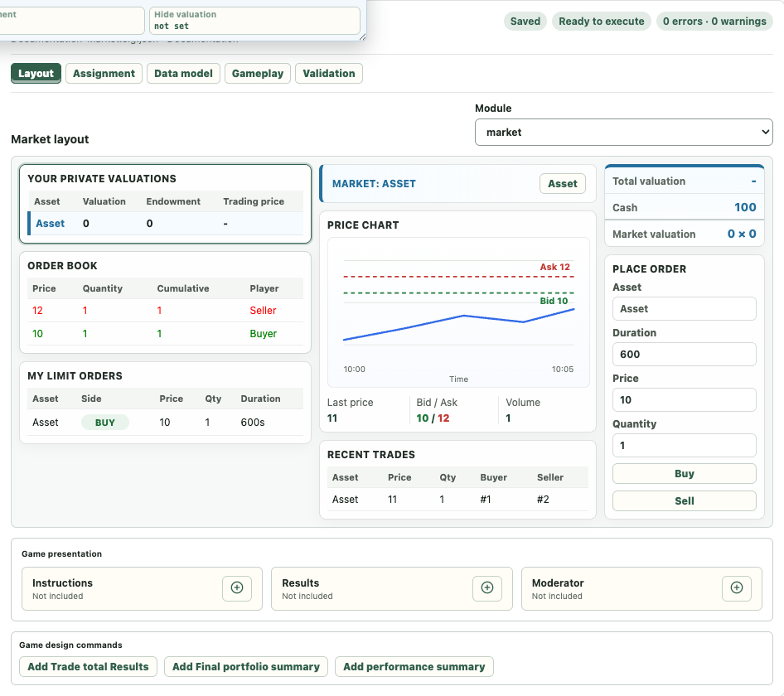Screen dimensions: 784x696
Task: Click the Bid 10 label on price chart
Action: click(554, 301)
